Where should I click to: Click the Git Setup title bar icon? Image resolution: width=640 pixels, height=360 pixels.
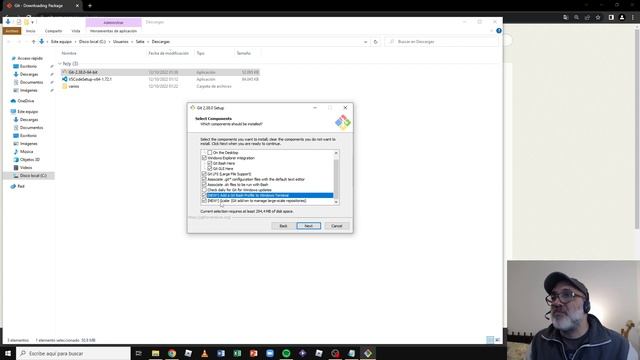pyautogui.click(x=193, y=108)
